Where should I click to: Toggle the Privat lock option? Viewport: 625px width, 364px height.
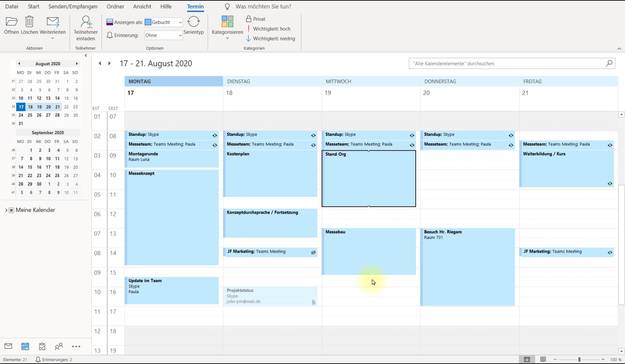coord(255,19)
